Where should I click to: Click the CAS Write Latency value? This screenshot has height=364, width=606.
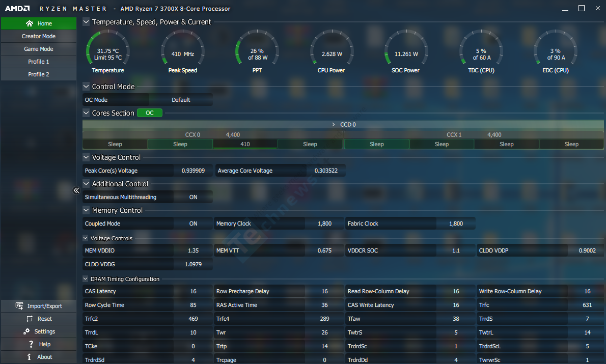(x=456, y=305)
